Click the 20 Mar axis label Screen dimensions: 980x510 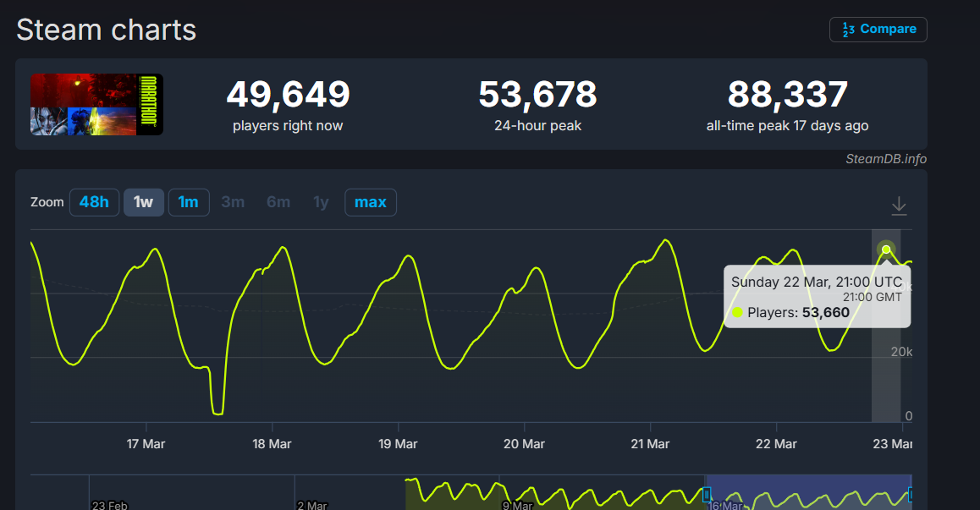coord(524,444)
